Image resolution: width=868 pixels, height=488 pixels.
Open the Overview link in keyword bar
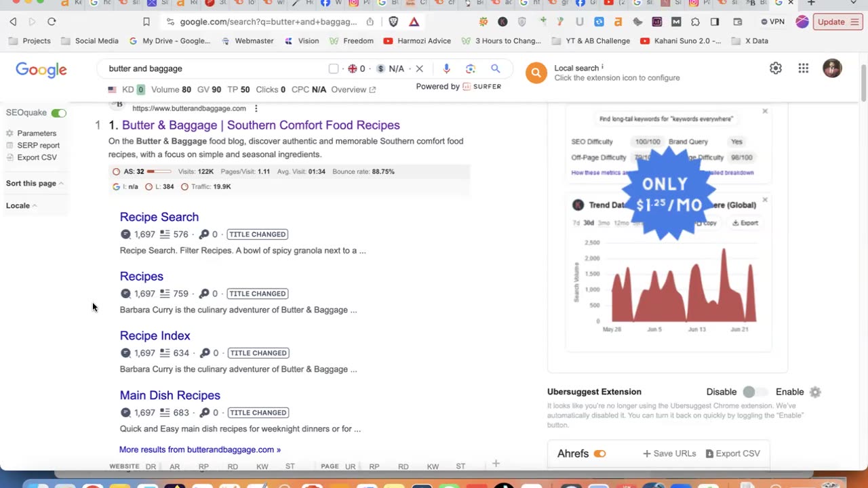click(x=353, y=89)
